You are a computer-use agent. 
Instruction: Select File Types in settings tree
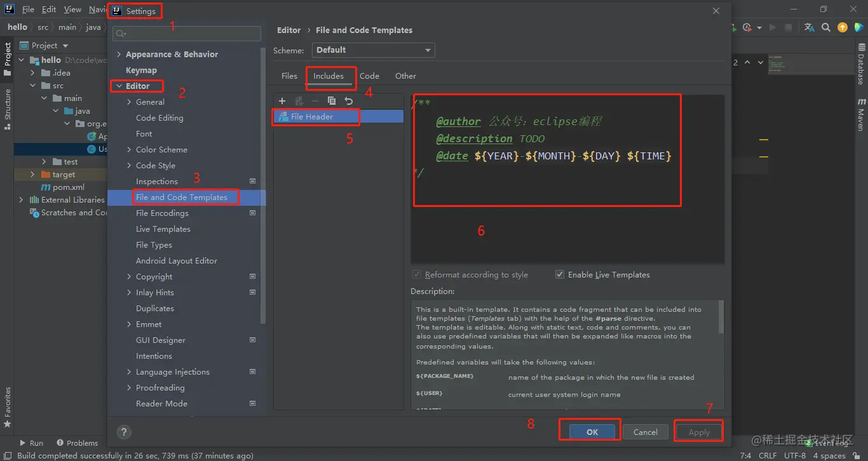coord(154,244)
